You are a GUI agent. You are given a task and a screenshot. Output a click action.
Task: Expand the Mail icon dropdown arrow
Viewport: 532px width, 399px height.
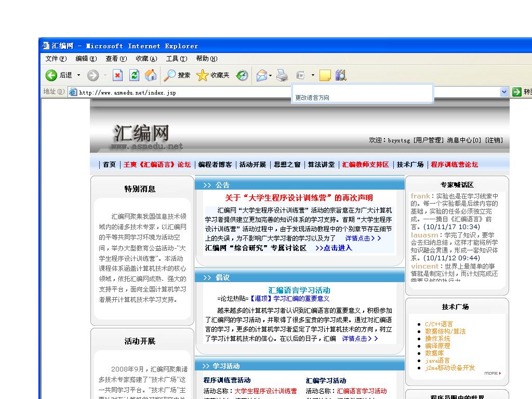pos(270,75)
